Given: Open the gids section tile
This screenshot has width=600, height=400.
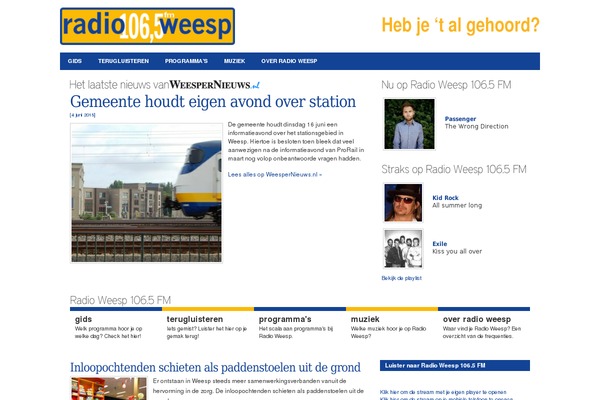Looking at the screenshot, I should pyautogui.click(x=116, y=324).
